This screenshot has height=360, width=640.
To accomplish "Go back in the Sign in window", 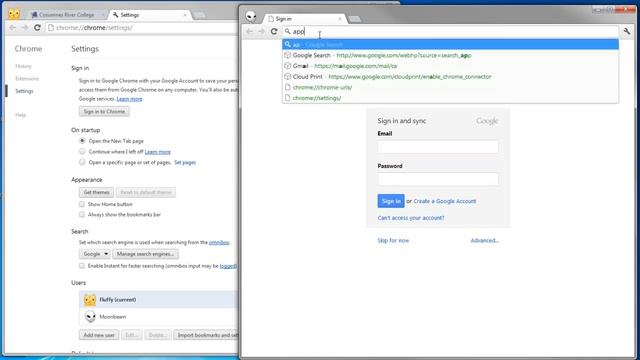I will (x=249, y=31).
